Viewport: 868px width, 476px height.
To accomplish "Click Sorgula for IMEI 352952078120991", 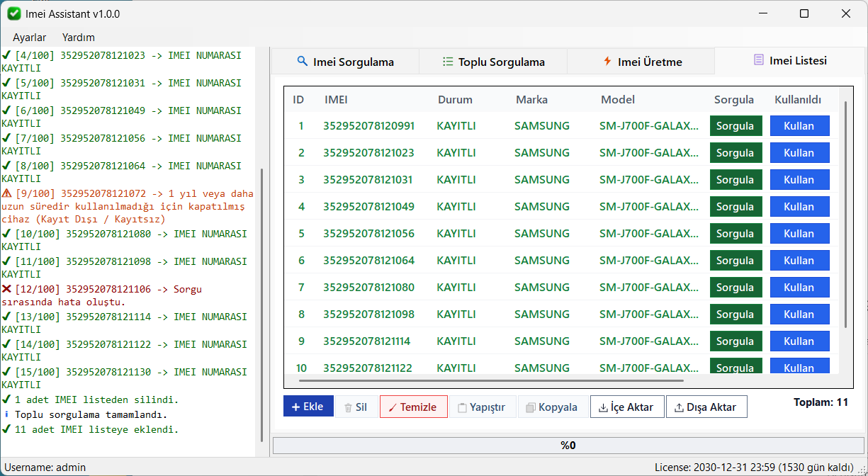I will (736, 126).
